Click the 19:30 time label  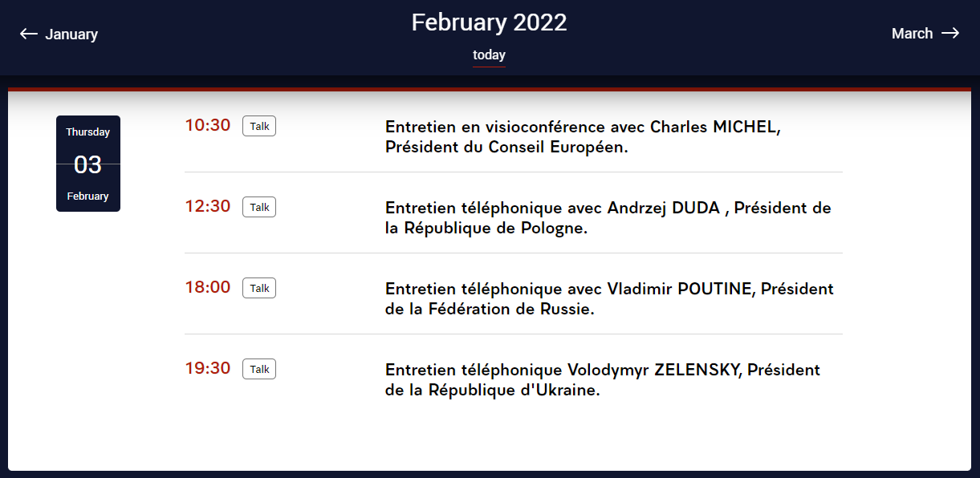tap(206, 368)
